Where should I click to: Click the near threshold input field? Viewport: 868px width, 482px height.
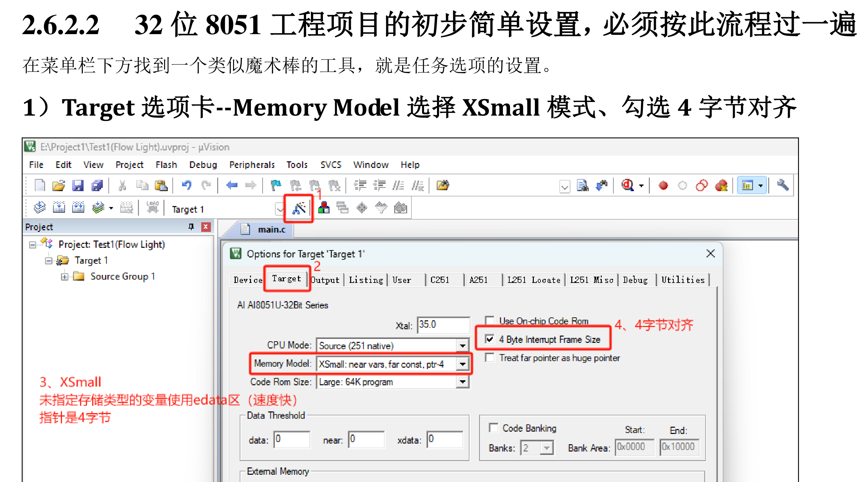[x=366, y=439]
